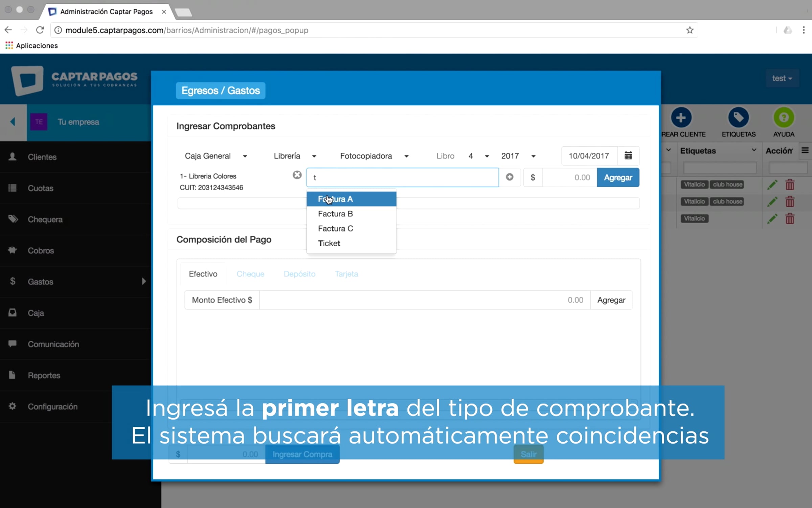This screenshot has height=508, width=812.
Task: Open the Ayuda help icon
Action: point(783,118)
